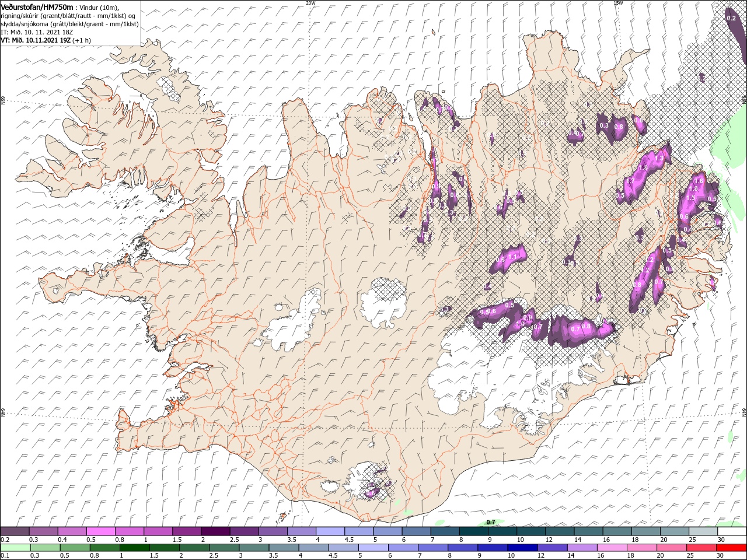This screenshot has height=560, width=747.
Task: Click the 0.2 value on the top-right corner blob
Action: (731, 19)
